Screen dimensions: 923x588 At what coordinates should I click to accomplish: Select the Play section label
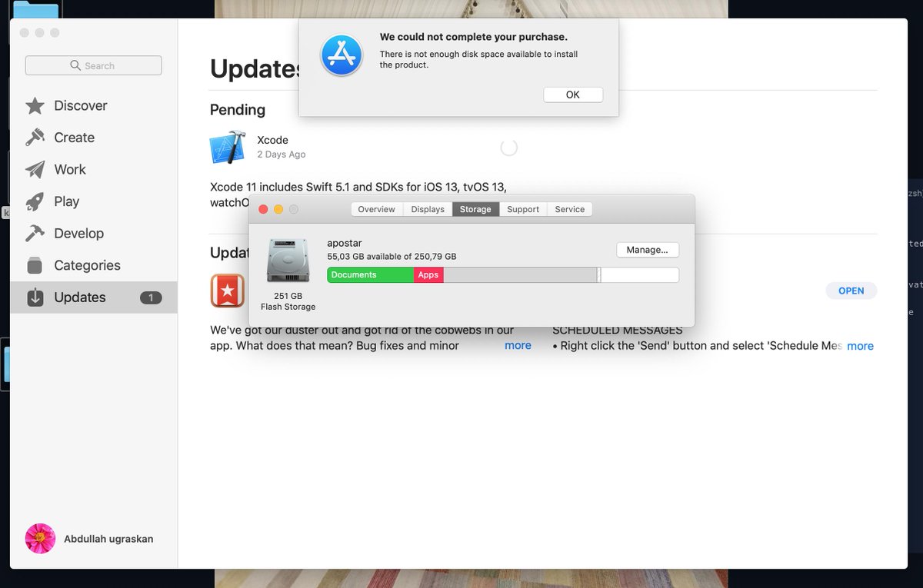pyautogui.click(x=67, y=201)
